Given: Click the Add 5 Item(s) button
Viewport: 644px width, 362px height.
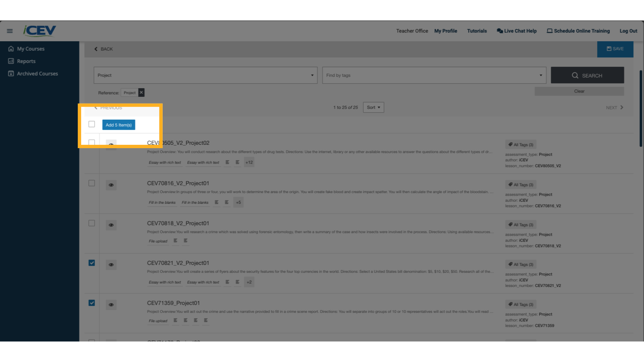Looking at the screenshot, I should pos(119,125).
